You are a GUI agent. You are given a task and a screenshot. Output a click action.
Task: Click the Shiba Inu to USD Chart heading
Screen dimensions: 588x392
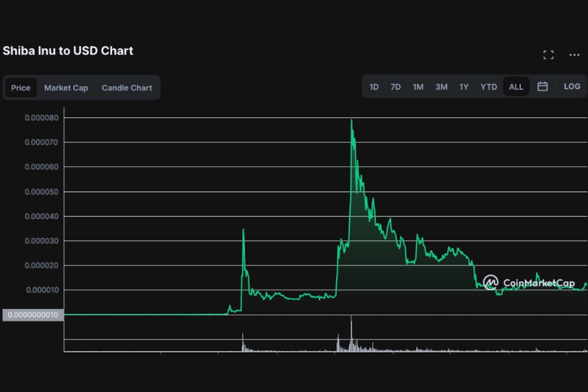(x=68, y=50)
